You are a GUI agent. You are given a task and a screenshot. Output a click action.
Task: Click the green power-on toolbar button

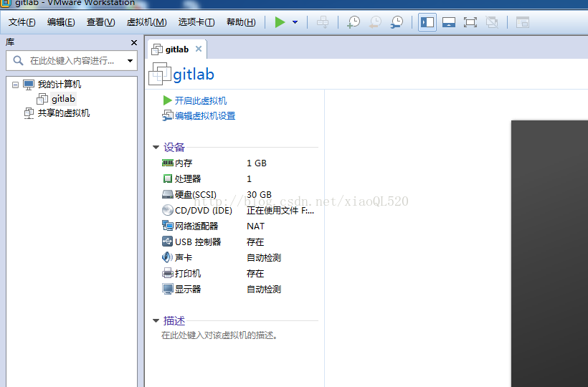click(280, 22)
